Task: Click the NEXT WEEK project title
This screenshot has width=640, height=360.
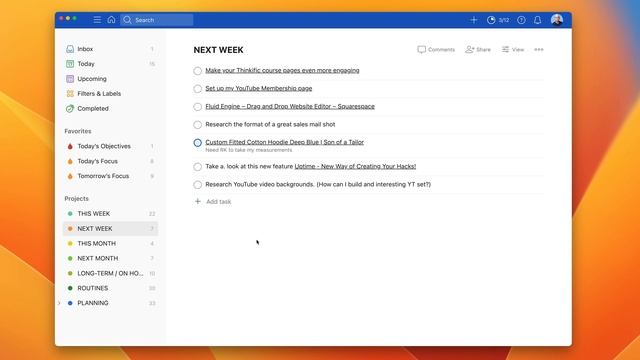Action: click(x=218, y=50)
